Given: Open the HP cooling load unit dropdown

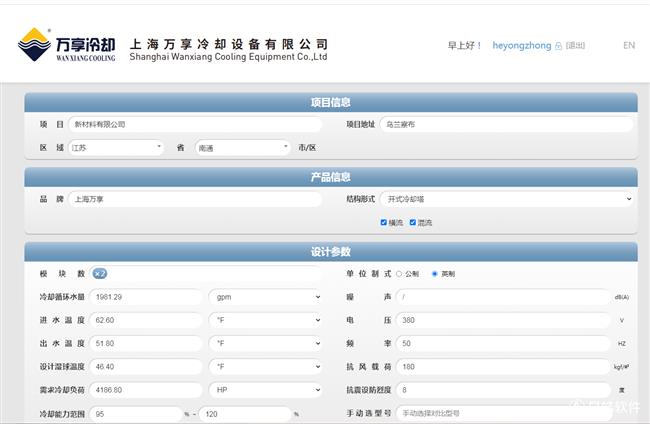Looking at the screenshot, I should 265,389.
